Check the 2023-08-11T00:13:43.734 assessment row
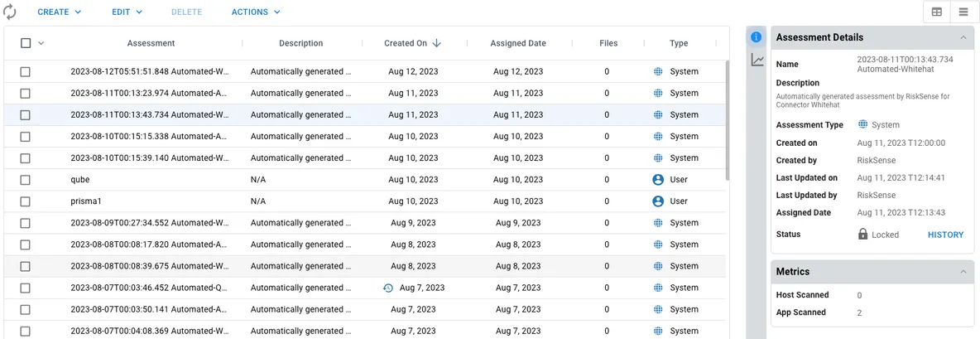 click(25, 115)
